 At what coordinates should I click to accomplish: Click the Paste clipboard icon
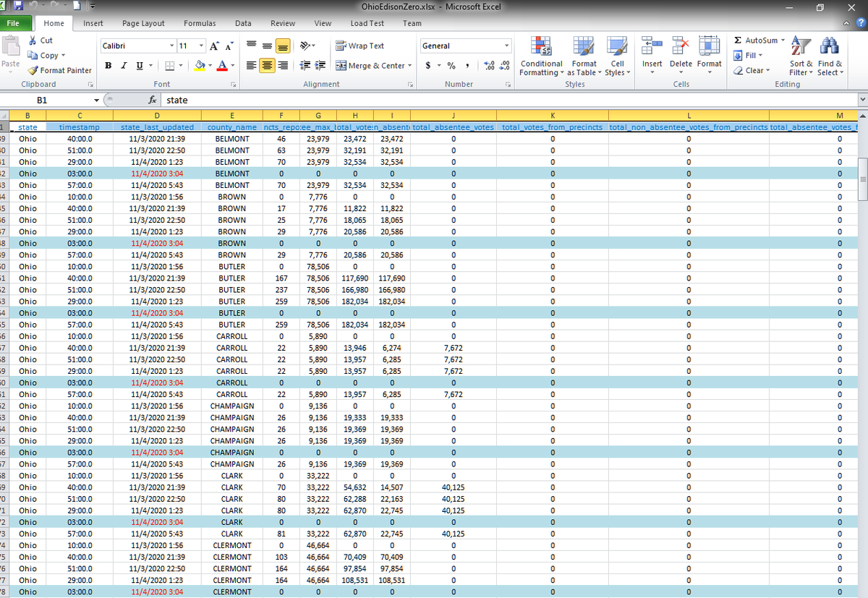tap(11, 47)
